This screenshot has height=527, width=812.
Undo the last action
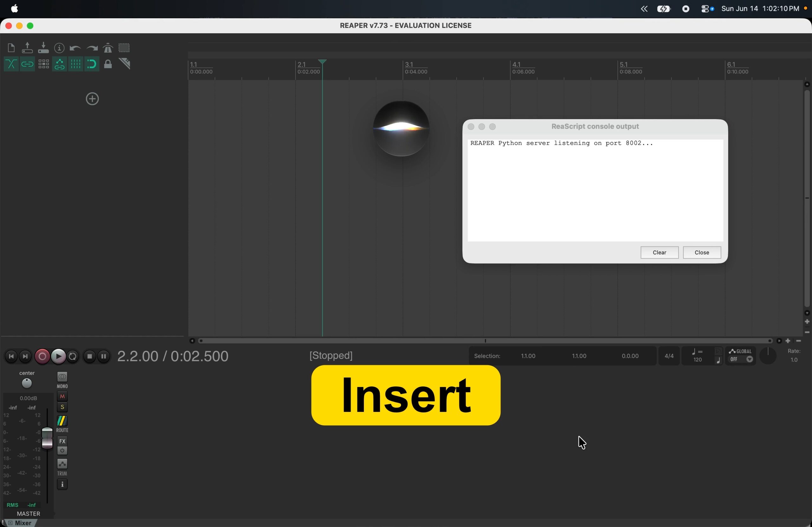(75, 48)
